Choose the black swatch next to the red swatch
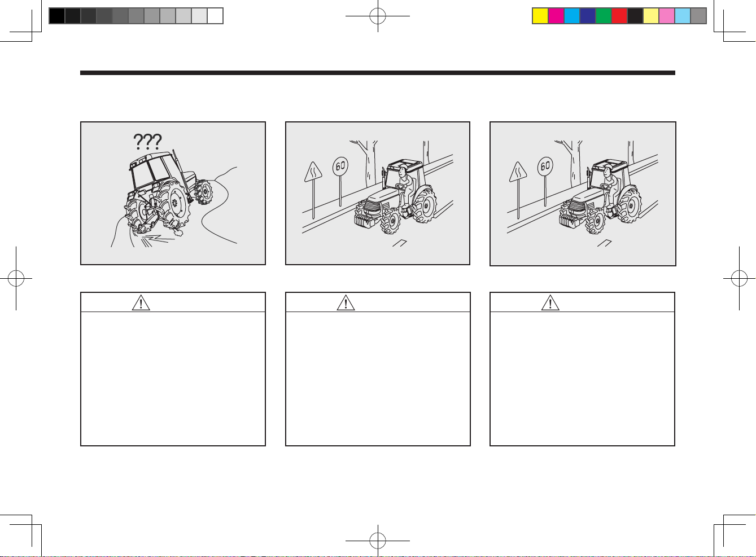 click(x=635, y=16)
